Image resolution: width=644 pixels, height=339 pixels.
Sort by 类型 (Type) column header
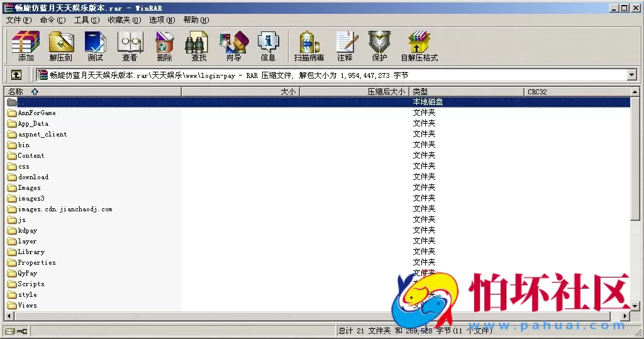tap(467, 92)
